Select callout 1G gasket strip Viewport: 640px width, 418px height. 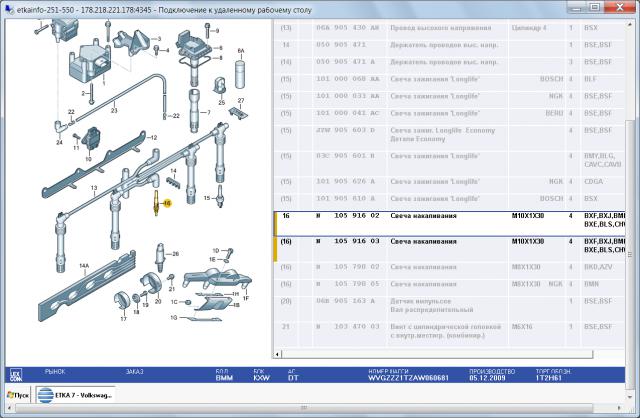tap(174, 317)
